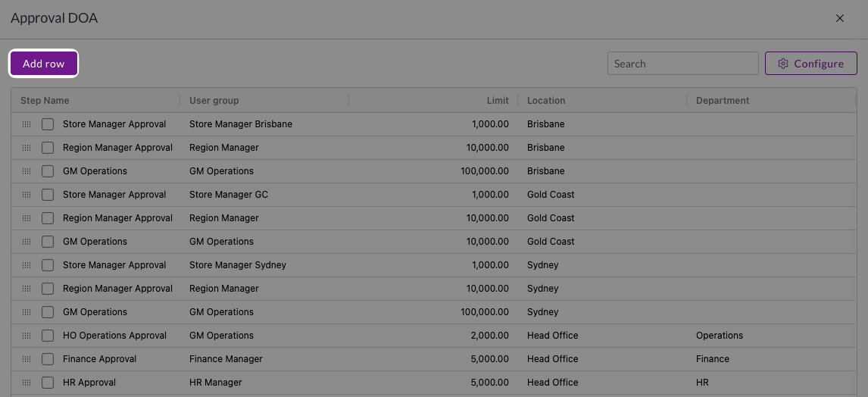Toggle checkbox for Store Manager Brisbane row
The width and height of the screenshot is (868, 397).
pyautogui.click(x=48, y=124)
